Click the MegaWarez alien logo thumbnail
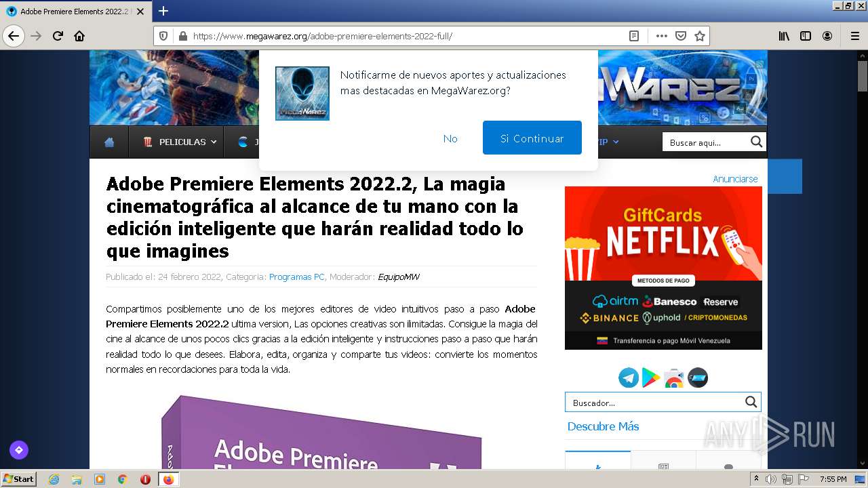This screenshot has width=868, height=488. click(x=302, y=94)
